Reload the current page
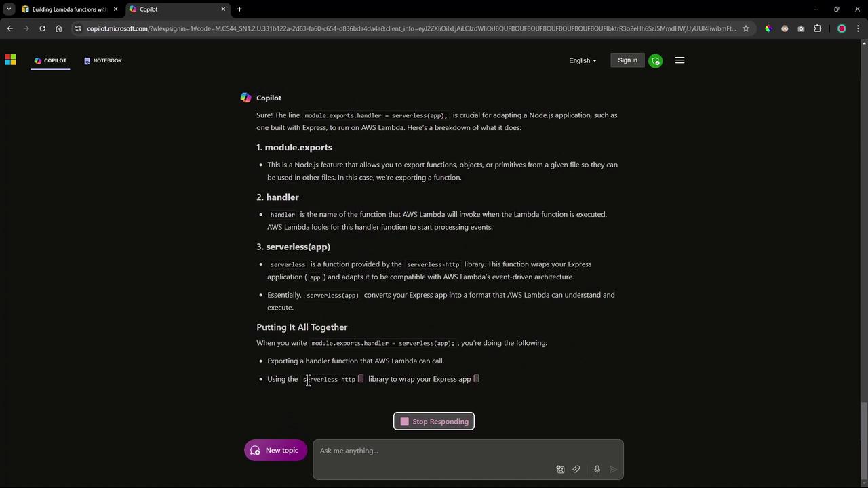This screenshot has height=488, width=868. tap(42, 28)
